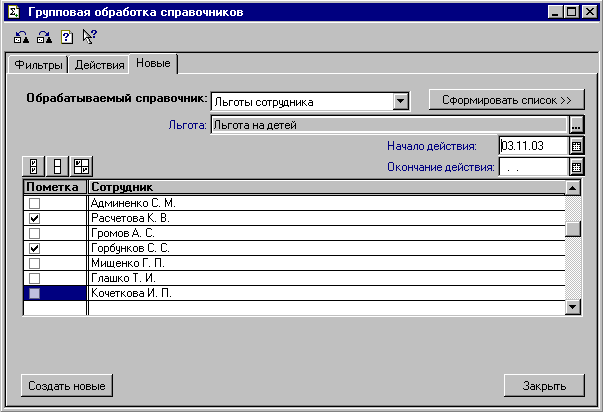
Task: Click the restore settings toolbar icon
Action: pyautogui.click(x=21, y=37)
